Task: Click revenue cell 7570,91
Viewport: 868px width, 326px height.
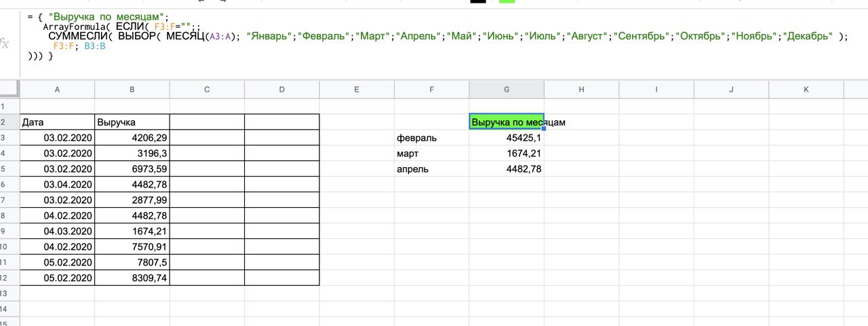Action: coord(132,247)
